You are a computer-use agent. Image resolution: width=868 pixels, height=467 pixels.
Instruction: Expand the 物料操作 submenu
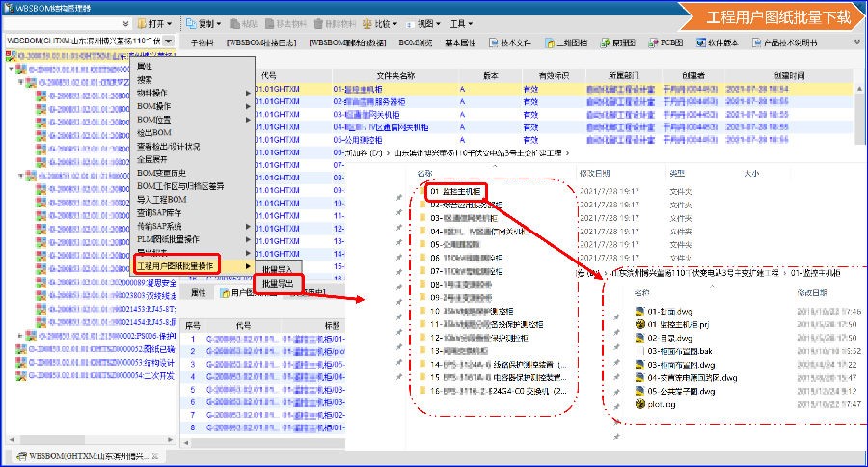point(152,93)
